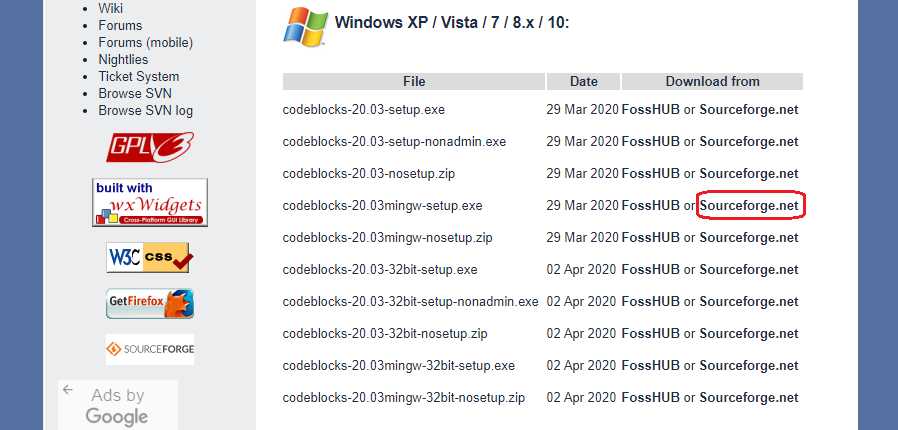
Task: Click the W3C CSS validation badge
Action: pyautogui.click(x=150, y=257)
